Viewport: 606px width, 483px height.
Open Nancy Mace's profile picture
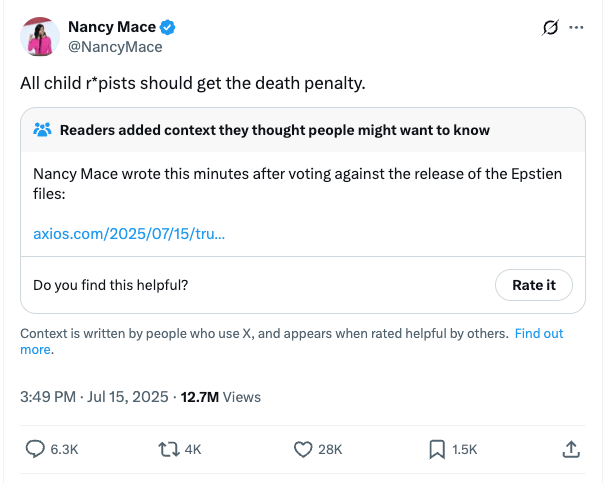39,36
